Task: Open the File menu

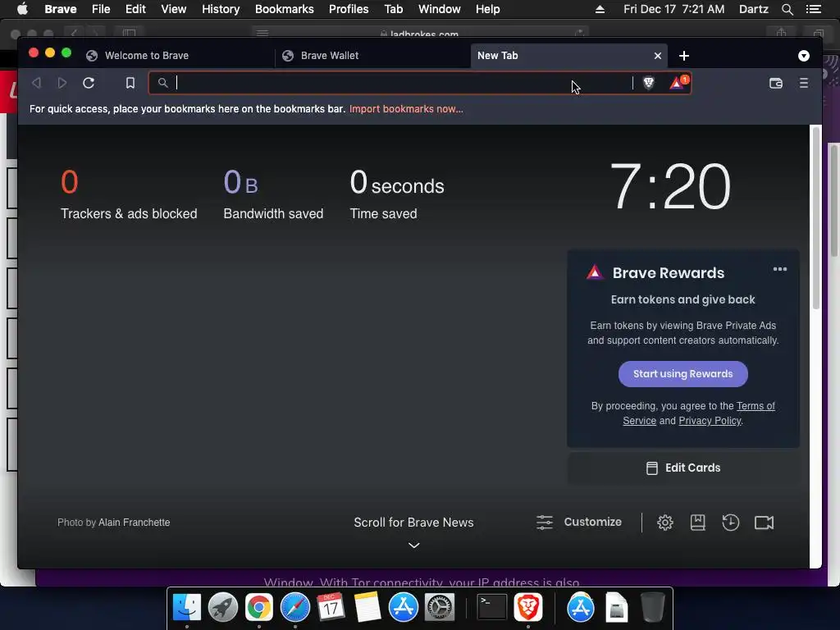Action: click(x=101, y=9)
